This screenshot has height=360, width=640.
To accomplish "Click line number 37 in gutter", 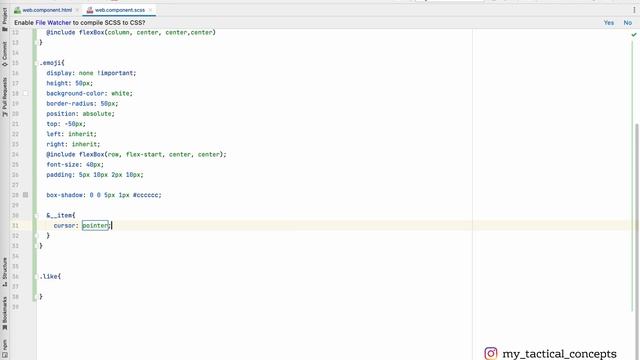I will [16, 287].
